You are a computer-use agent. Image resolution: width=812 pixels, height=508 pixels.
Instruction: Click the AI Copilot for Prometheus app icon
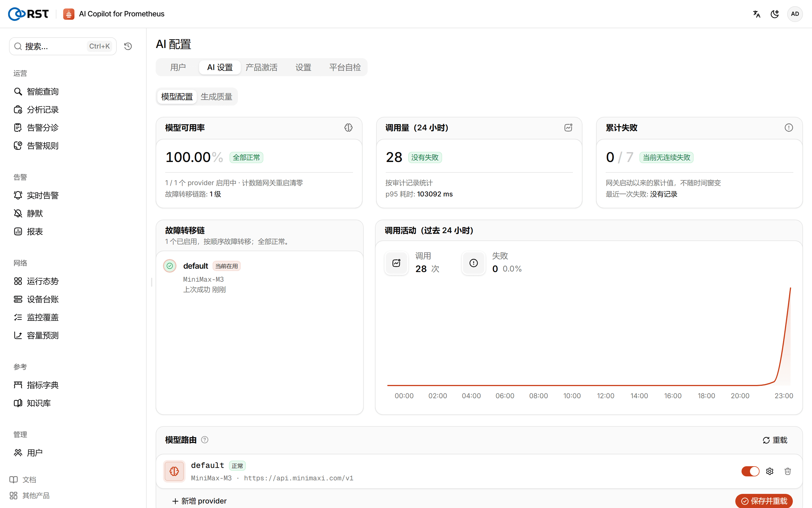tap(69, 14)
